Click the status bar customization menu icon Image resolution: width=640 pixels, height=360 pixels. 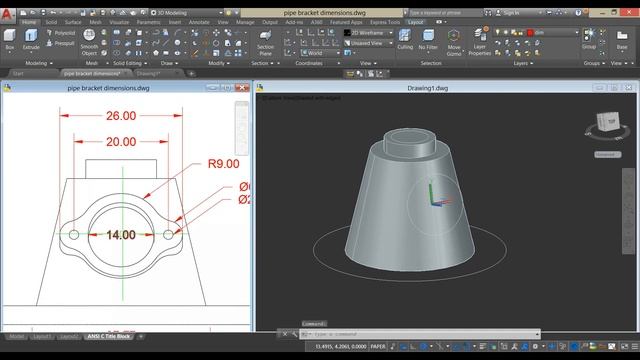coord(635,347)
